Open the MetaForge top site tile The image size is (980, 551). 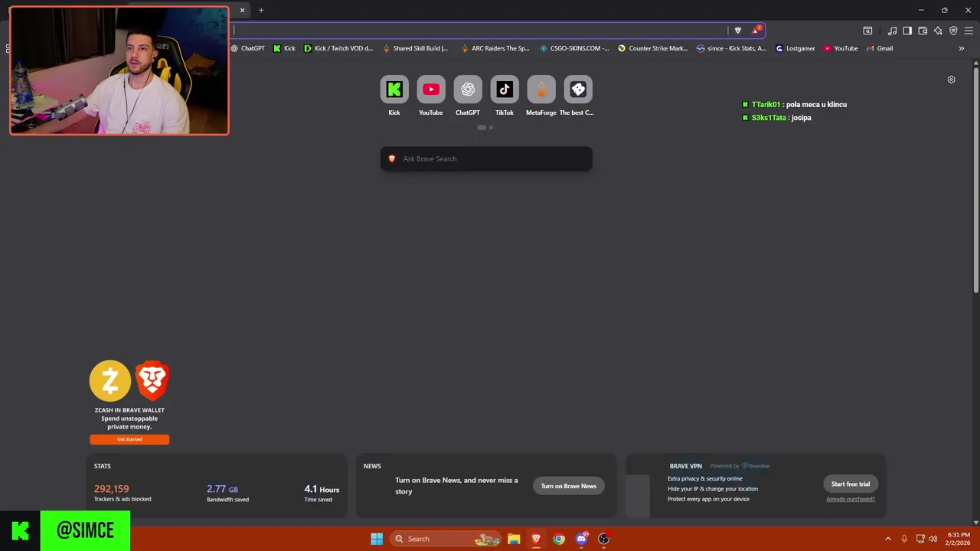(x=541, y=96)
